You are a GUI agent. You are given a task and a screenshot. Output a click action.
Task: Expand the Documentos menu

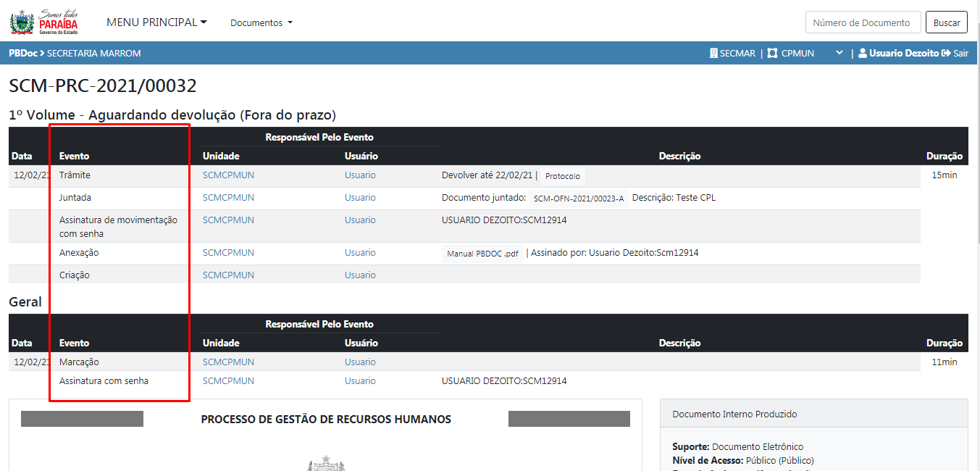(x=261, y=23)
